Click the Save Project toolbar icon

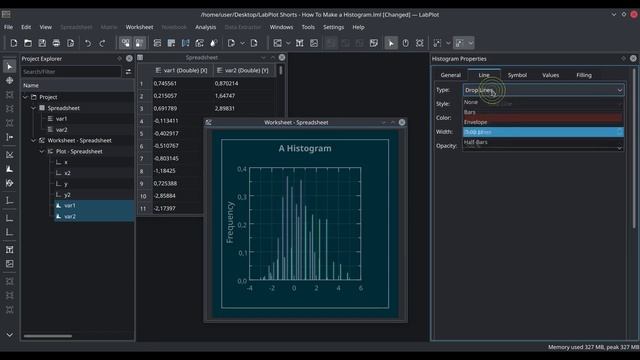[x=42, y=43]
